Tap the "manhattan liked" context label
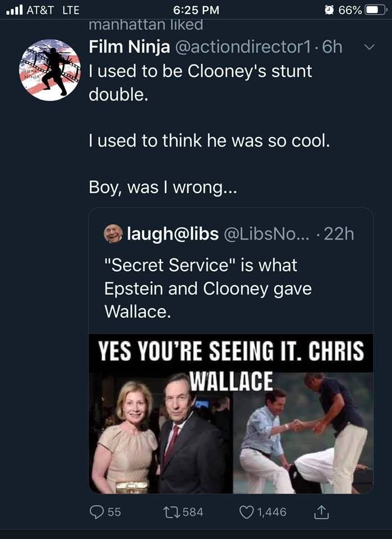The image size is (392, 539). (x=146, y=25)
